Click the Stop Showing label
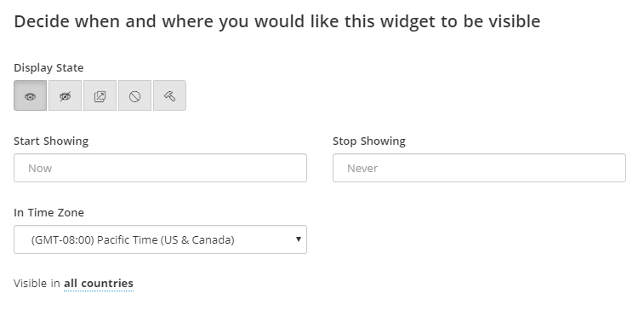This screenshot has height=311, width=644. pos(369,141)
